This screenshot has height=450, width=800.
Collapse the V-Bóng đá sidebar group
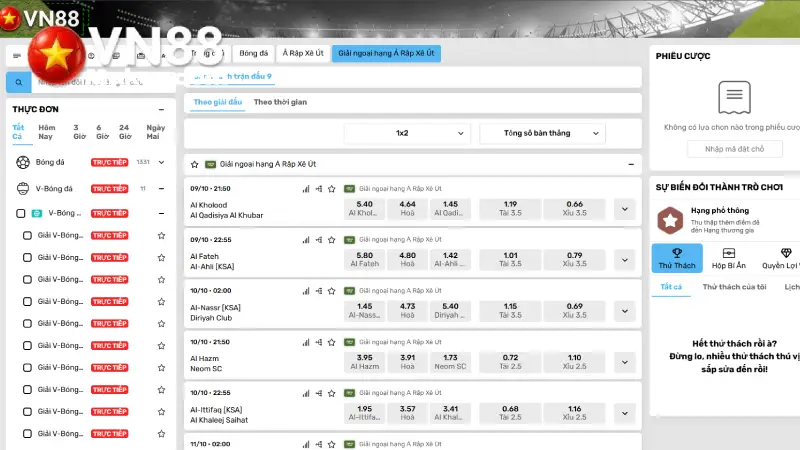pos(161,188)
